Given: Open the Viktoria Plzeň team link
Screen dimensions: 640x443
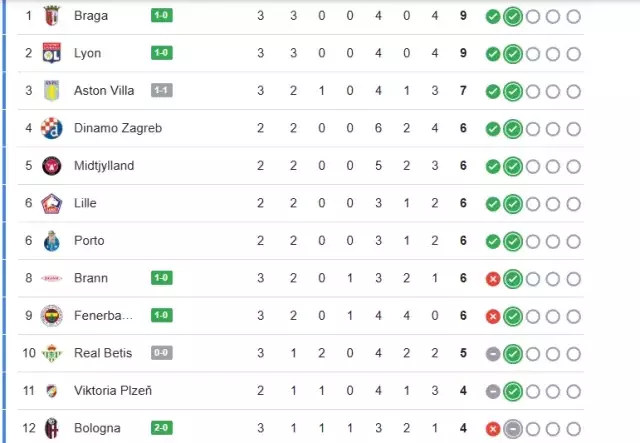Looking at the screenshot, I should 113,391.
